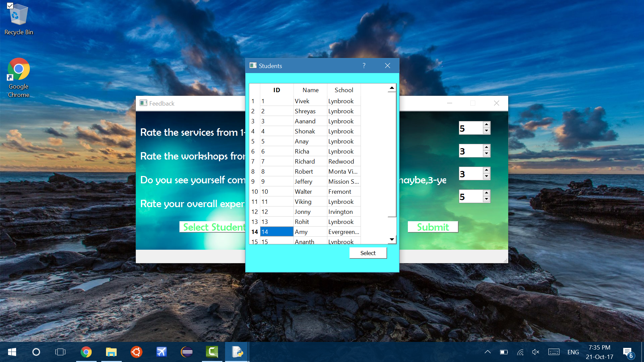This screenshot has height=362, width=644.
Task: Decrease the last rating spinbox value
Action: [486, 199]
